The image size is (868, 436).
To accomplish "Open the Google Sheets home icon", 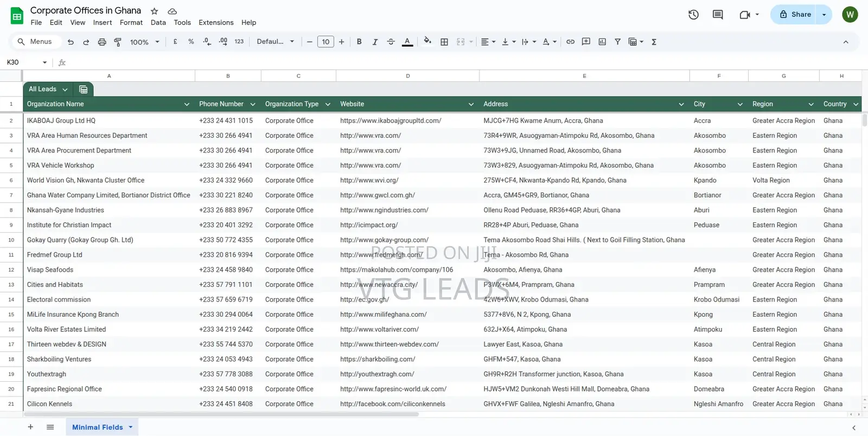I will [x=17, y=16].
